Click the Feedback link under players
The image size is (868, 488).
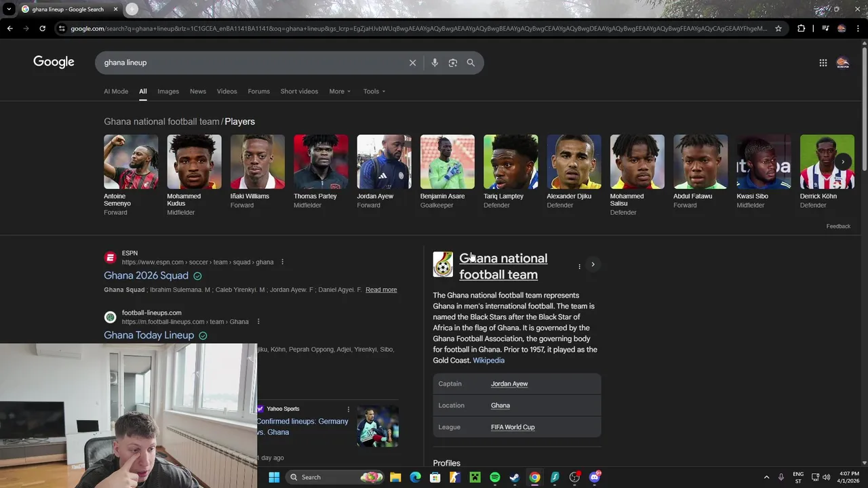[838, 226]
